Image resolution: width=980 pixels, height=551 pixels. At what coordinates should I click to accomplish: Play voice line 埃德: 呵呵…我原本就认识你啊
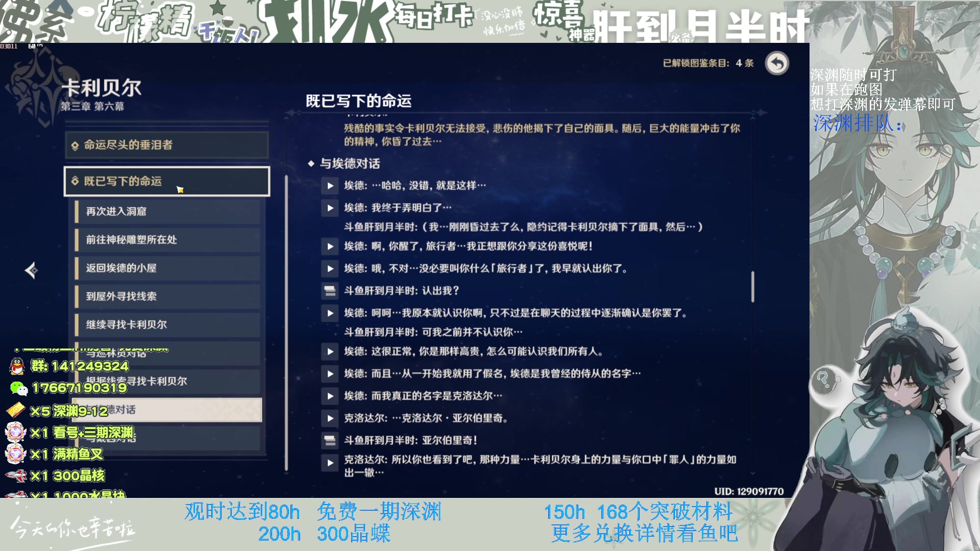pyautogui.click(x=330, y=313)
